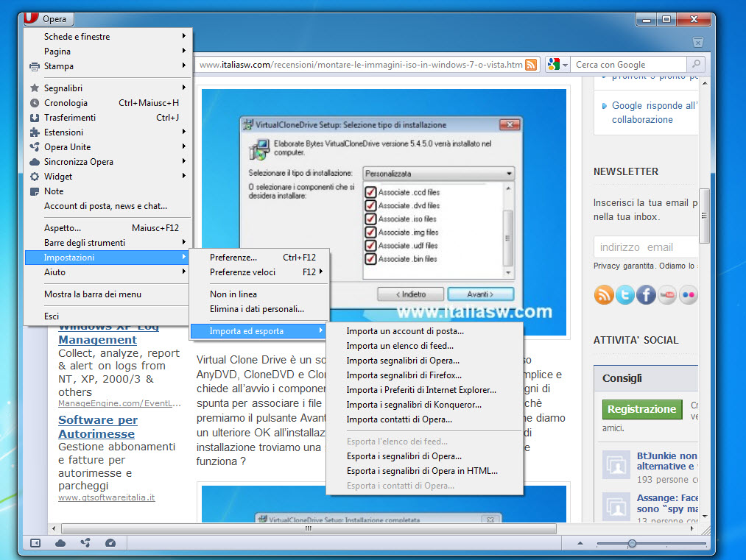Viewport: 746px width, 560px height.
Task: Open the ManageEngine.com/EventL... link
Action: (x=119, y=403)
